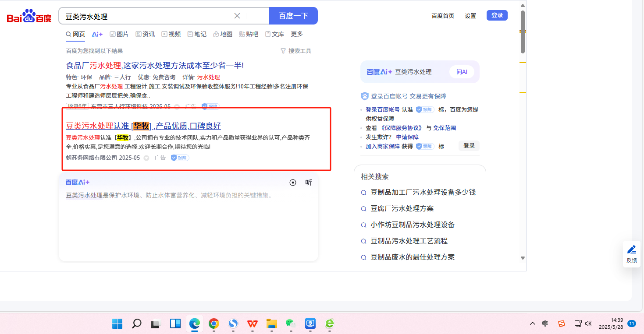Launch Google Chrome from the taskbar
The image size is (644, 334).
214,323
